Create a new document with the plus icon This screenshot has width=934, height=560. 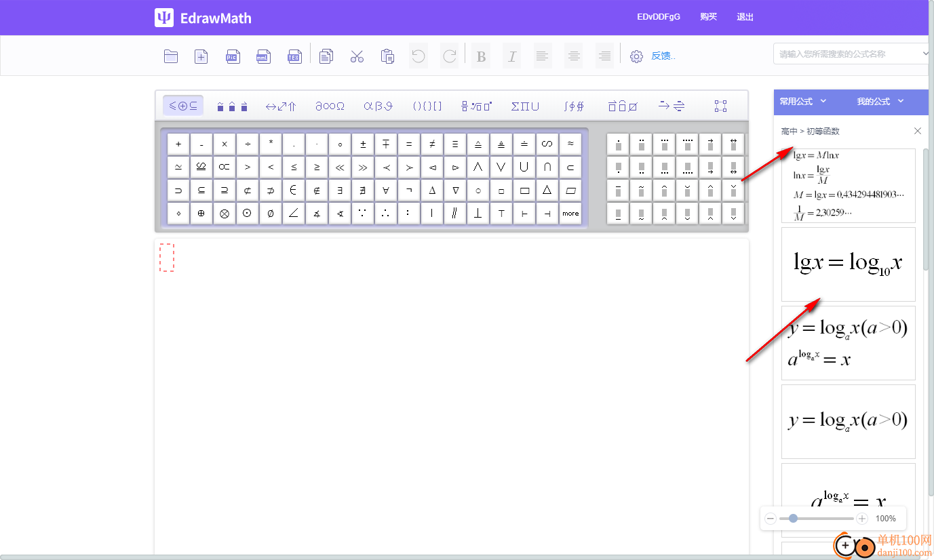pyautogui.click(x=201, y=56)
